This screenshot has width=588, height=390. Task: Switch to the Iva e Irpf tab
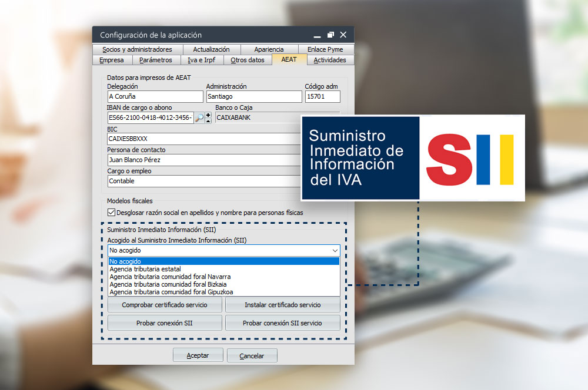[x=201, y=60]
